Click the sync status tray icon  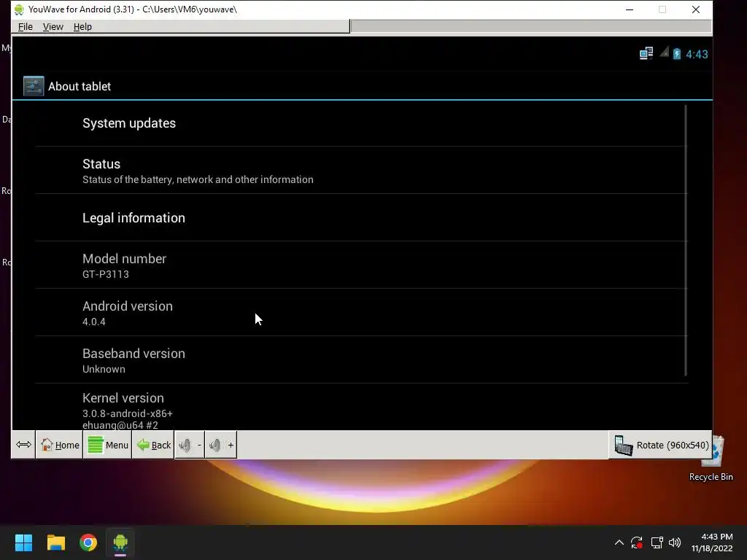[637, 542]
